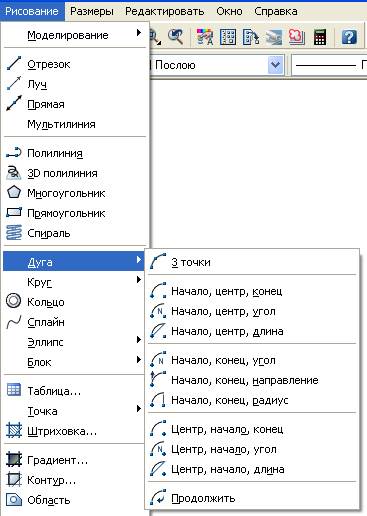Screen dimensions: 367x516
Task: Click Продолжить to continue the arc
Action: (x=252, y=498)
